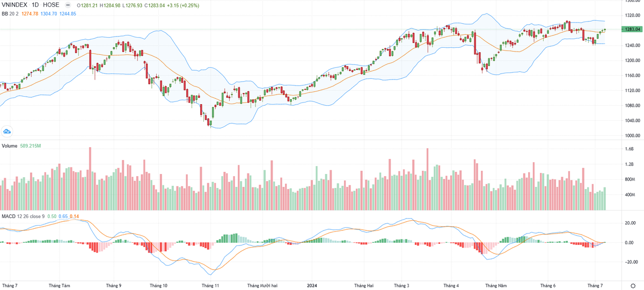The width and height of the screenshot is (644, 290).
Task: Click Tháng 6 on the time axis
Action: click(x=548, y=285)
